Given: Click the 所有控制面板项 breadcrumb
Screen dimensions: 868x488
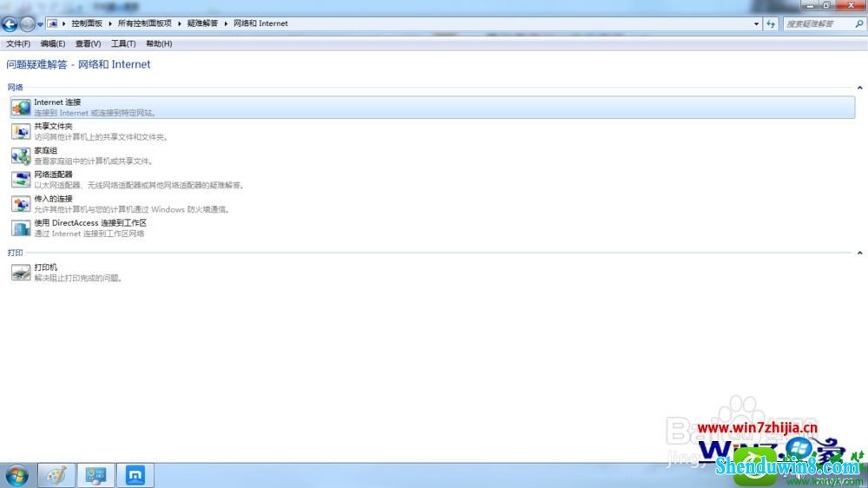Looking at the screenshot, I should tap(144, 23).
